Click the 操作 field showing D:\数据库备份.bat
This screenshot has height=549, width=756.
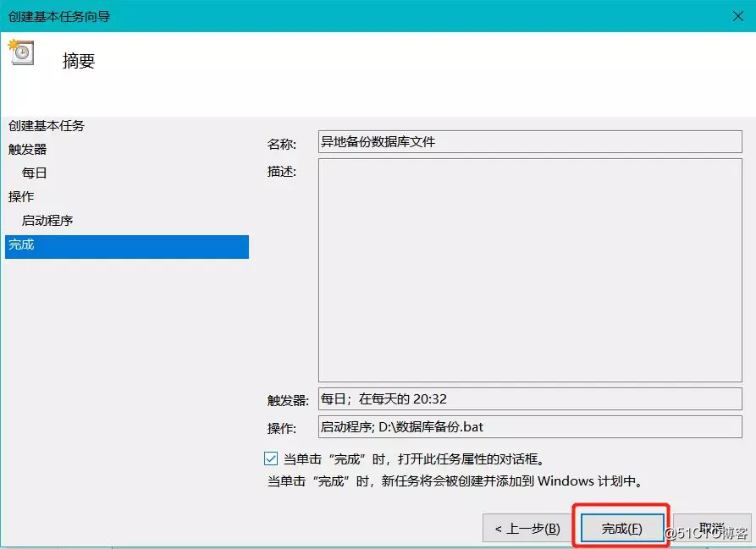tap(530, 426)
